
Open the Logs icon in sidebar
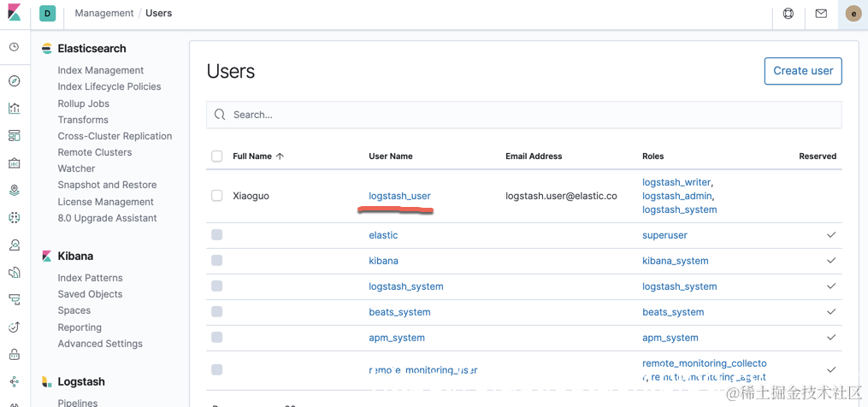point(15,273)
